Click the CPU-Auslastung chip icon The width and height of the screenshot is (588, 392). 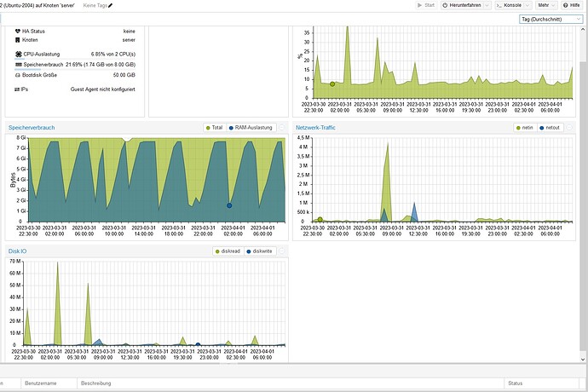[19, 54]
